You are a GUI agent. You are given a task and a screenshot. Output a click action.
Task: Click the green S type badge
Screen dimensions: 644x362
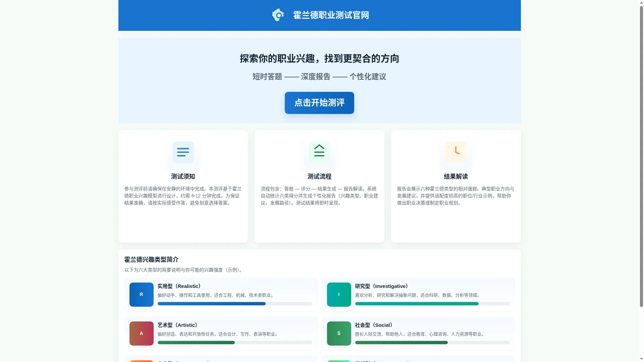(339, 334)
